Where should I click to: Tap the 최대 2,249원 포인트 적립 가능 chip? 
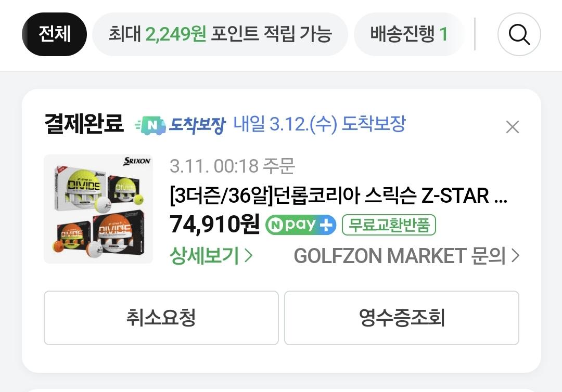pos(220,34)
